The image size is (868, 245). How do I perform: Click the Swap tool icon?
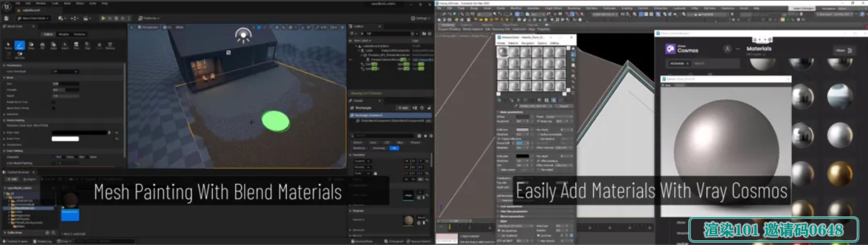tap(31, 45)
